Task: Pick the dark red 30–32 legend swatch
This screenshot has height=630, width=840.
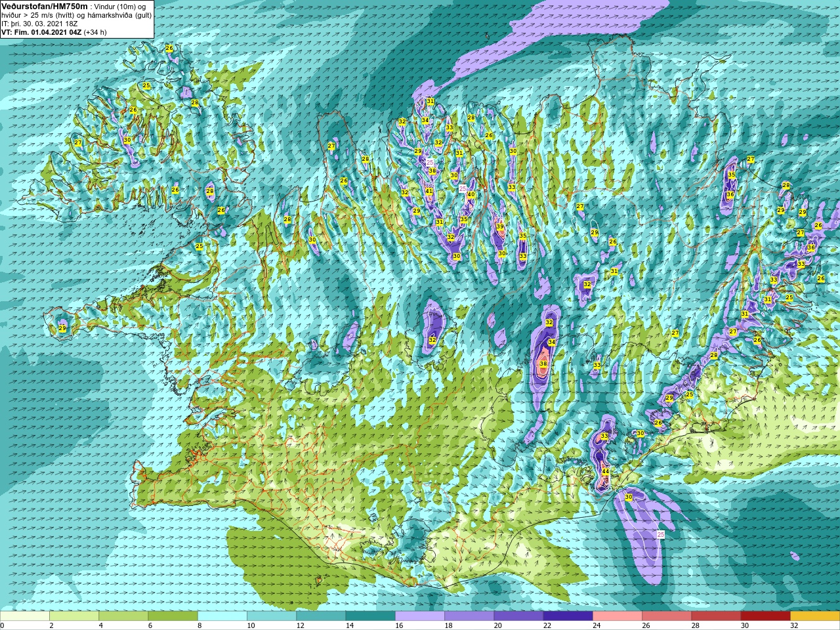Action: point(766,616)
